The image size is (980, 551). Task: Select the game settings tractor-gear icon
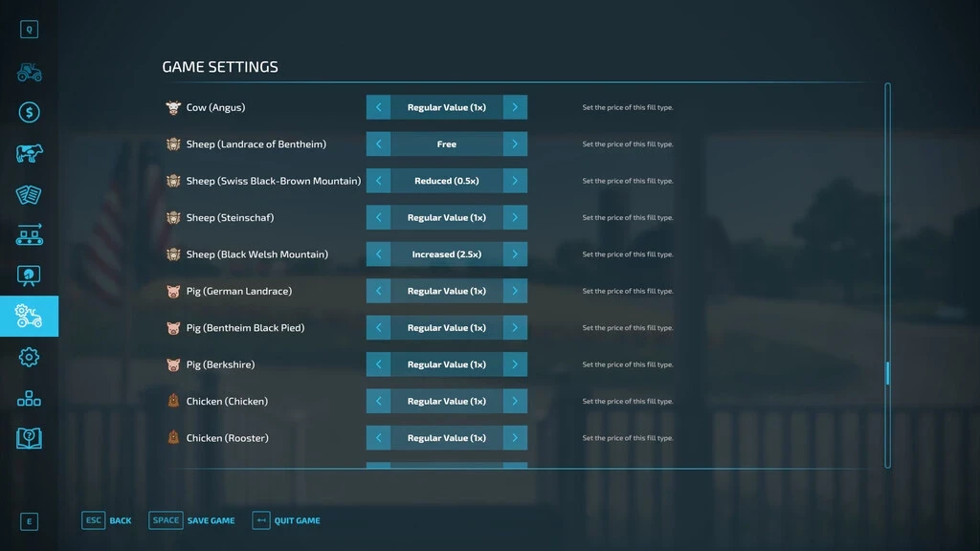tap(29, 316)
